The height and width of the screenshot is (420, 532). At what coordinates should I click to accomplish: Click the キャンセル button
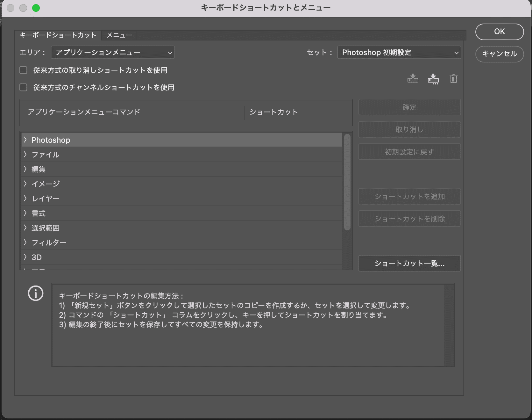pyautogui.click(x=500, y=54)
